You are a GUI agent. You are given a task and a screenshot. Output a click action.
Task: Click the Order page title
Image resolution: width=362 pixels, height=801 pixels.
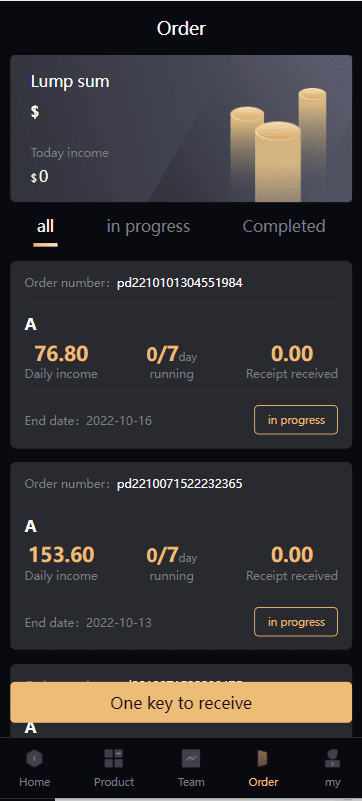181,28
